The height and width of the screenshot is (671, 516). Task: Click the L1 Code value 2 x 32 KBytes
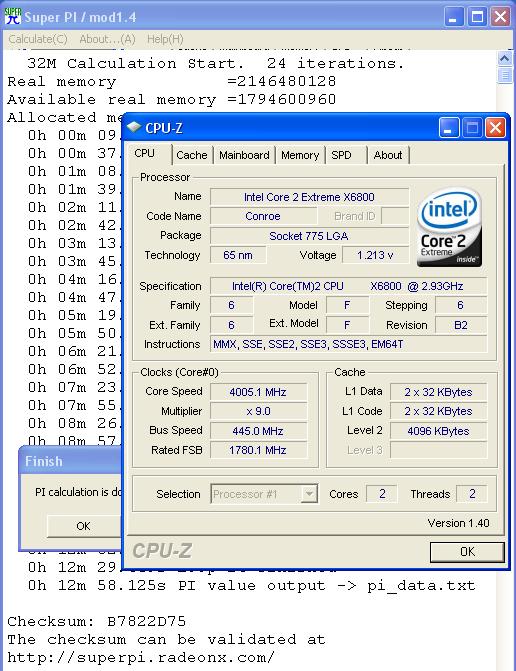[x=438, y=411]
